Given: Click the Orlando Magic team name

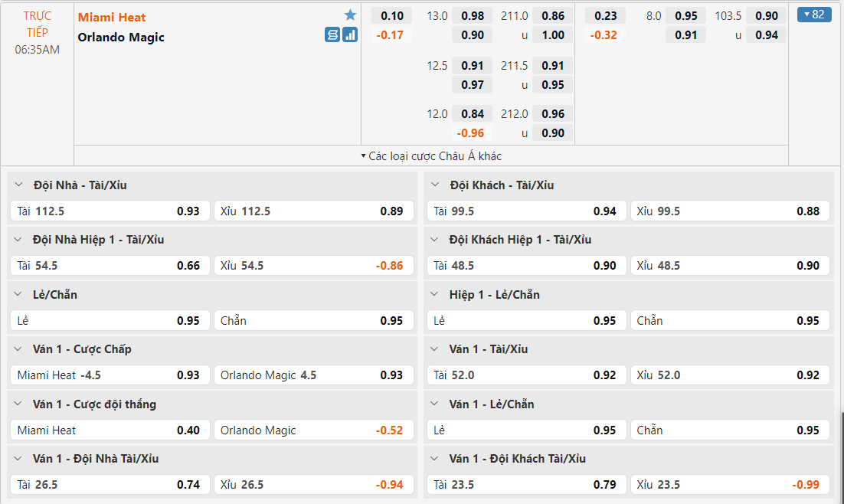Looking at the screenshot, I should click(121, 37).
